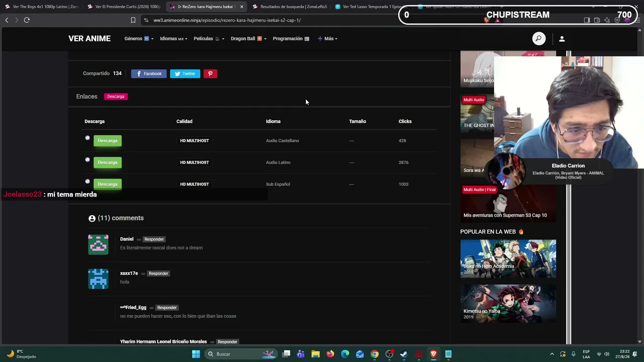Select the Sub Español download option radio
Viewport: 644px width, 362px height.
(x=88, y=182)
